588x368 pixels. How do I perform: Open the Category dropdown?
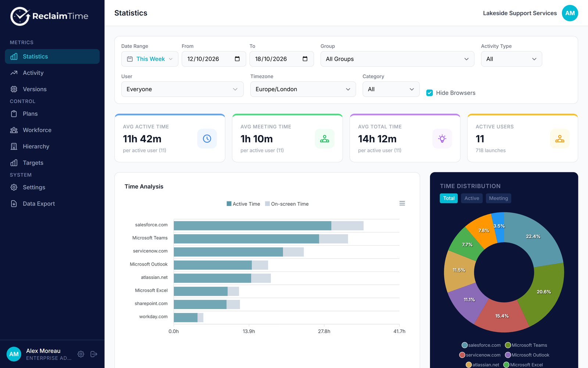pyautogui.click(x=391, y=89)
